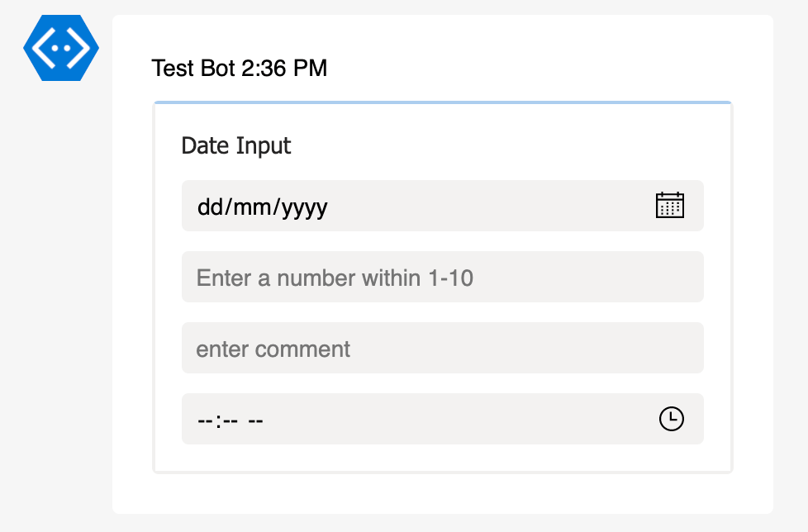Click right end of comment input box

click(670, 348)
